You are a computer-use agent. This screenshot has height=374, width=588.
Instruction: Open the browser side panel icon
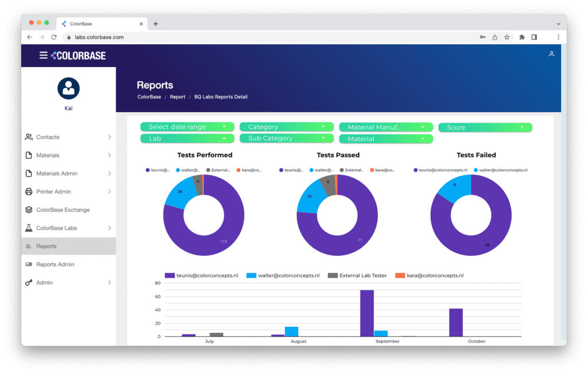pos(534,37)
